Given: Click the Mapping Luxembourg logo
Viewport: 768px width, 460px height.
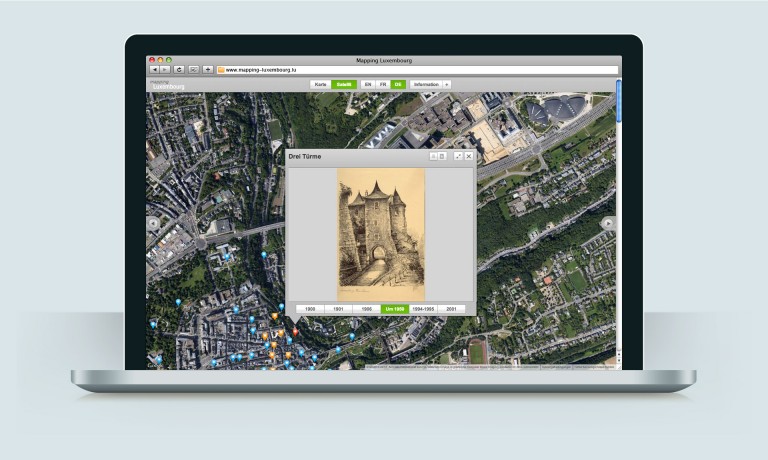Looking at the screenshot, I should [x=168, y=85].
